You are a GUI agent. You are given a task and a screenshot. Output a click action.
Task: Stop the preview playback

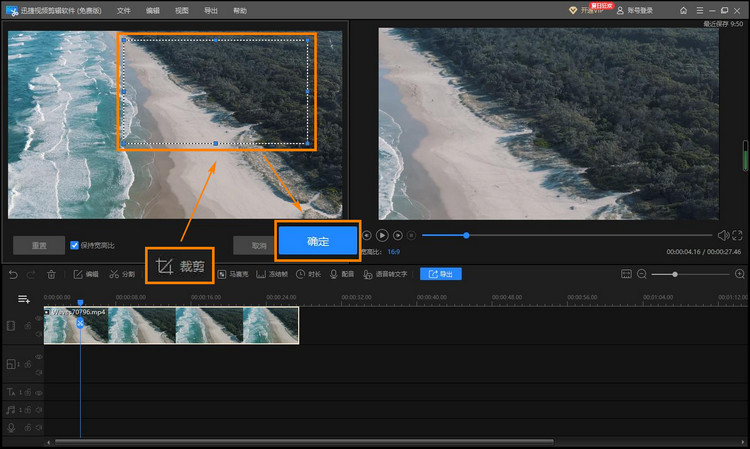point(411,235)
